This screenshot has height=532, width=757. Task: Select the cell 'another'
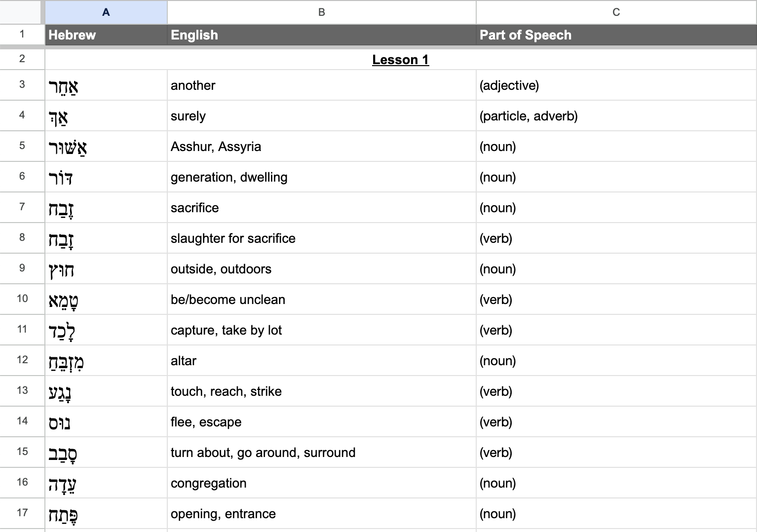tap(322, 85)
